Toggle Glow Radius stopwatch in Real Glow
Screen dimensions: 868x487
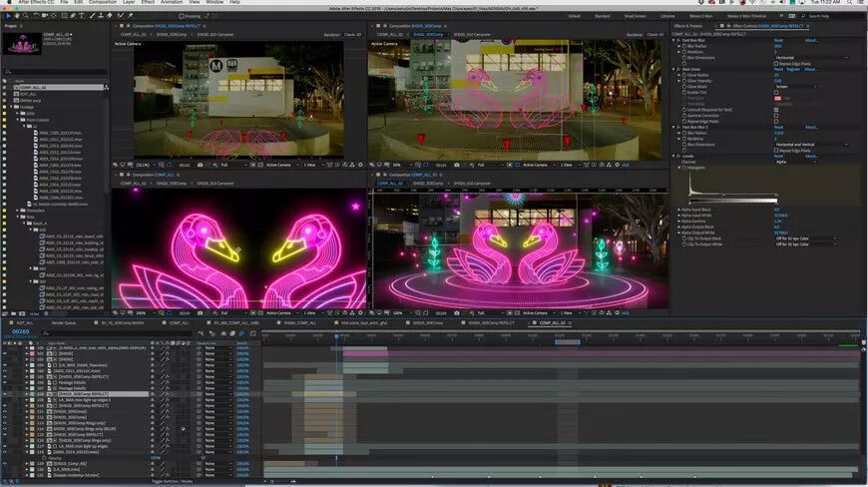[684, 75]
